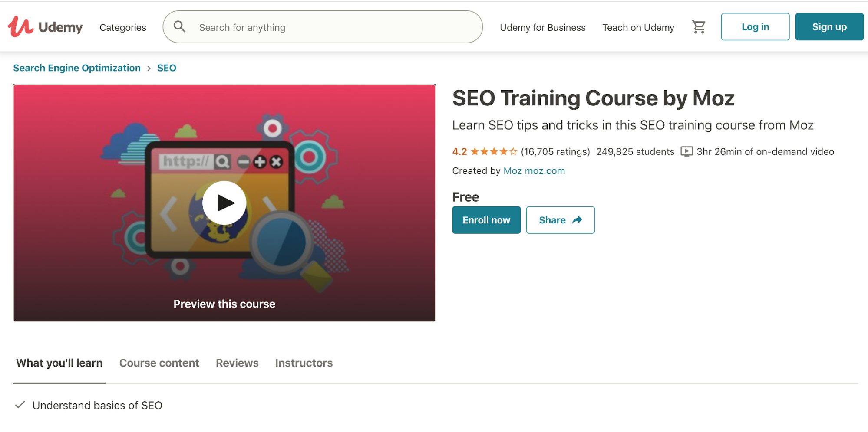Click the Understand basics of SEO item
Screen dimensions: 868x432
coord(97,406)
